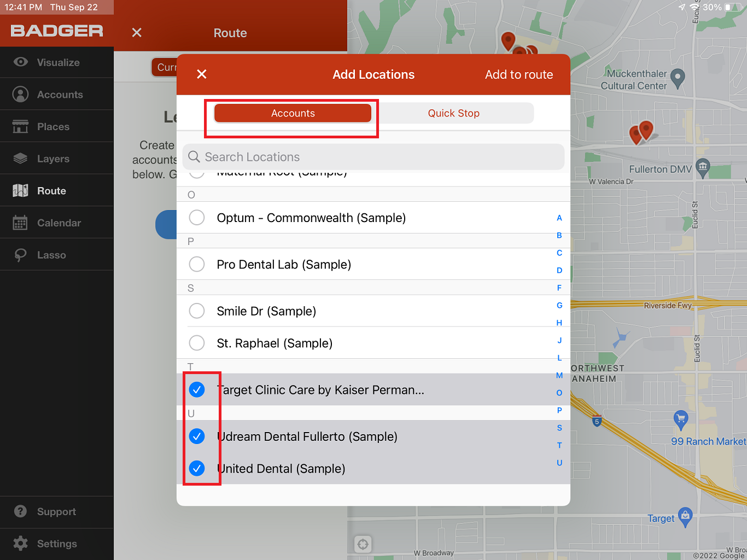Select St. Raphael (Sample) circle
Viewport: 747px width, 560px height.
click(197, 343)
